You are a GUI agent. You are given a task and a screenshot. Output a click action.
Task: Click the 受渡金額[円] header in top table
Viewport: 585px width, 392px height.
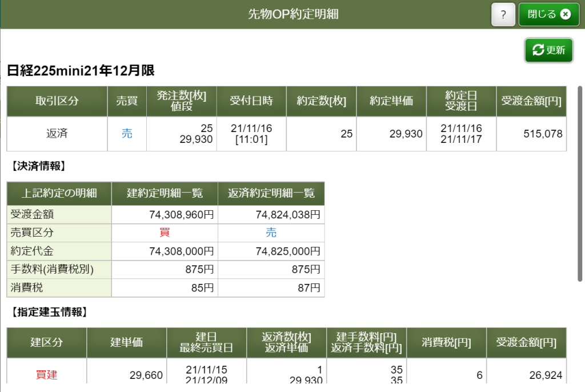(x=531, y=101)
